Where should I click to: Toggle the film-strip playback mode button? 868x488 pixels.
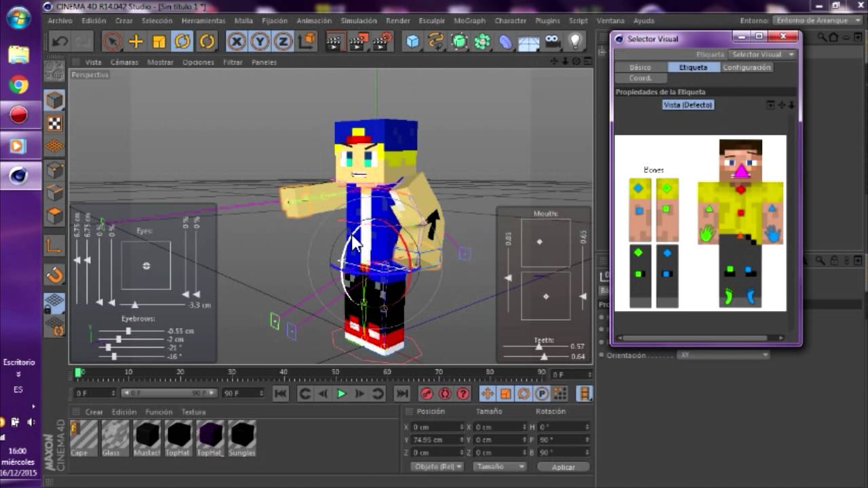tap(584, 394)
